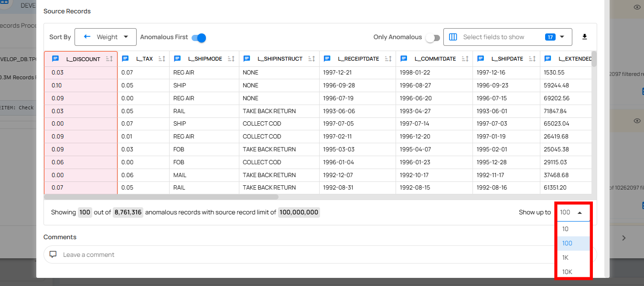This screenshot has height=286, width=644.
Task: Click cell with ship date 1993-06-01
Action: (506, 111)
